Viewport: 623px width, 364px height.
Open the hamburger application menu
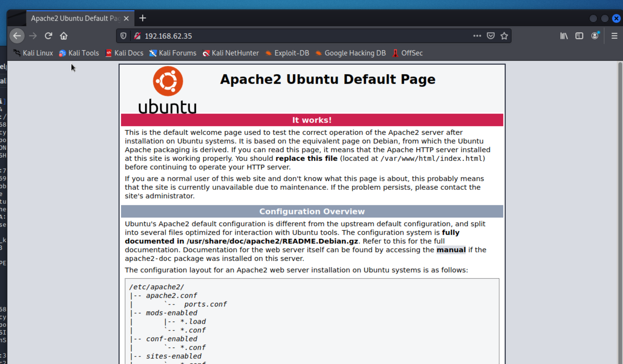614,36
